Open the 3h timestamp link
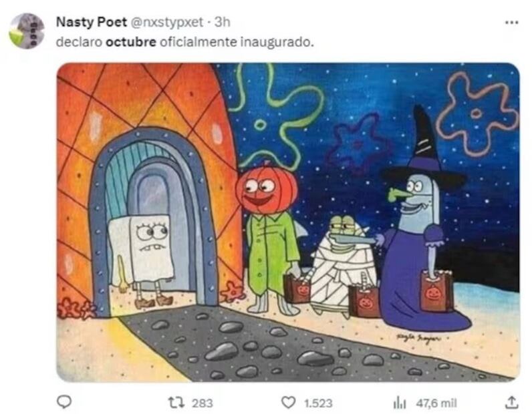This screenshot has width=532, height=414. click(223, 23)
